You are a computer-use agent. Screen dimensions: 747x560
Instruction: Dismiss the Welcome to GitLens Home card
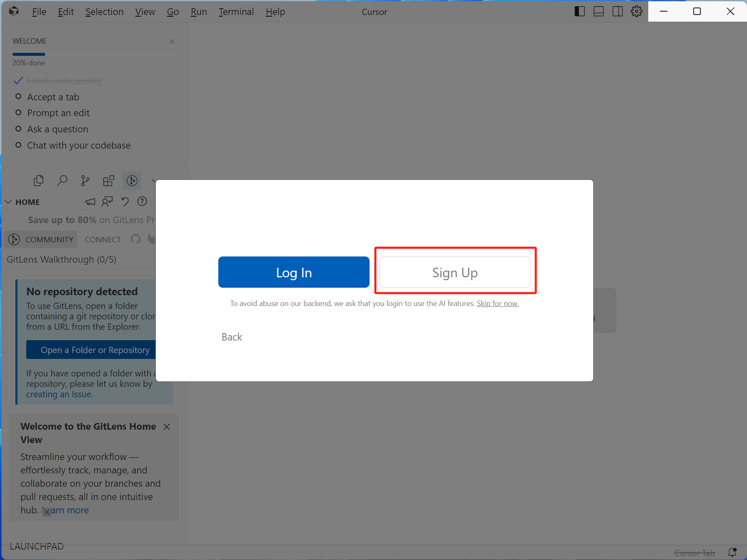(167, 427)
